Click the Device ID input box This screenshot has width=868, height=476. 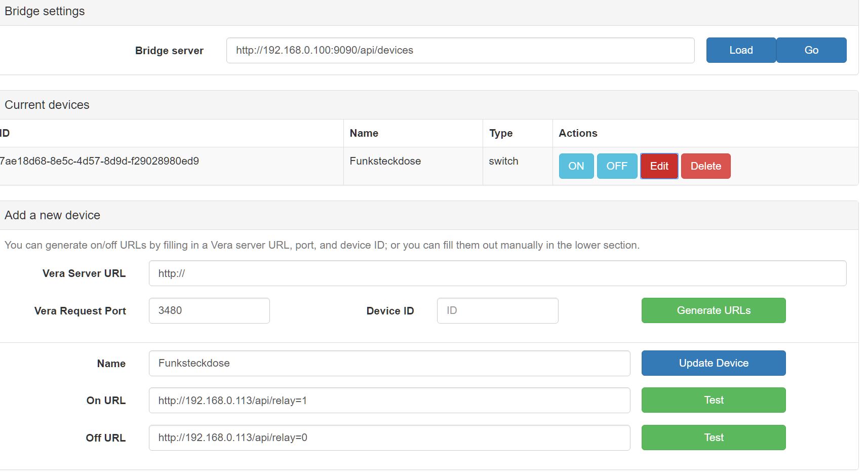[497, 310]
